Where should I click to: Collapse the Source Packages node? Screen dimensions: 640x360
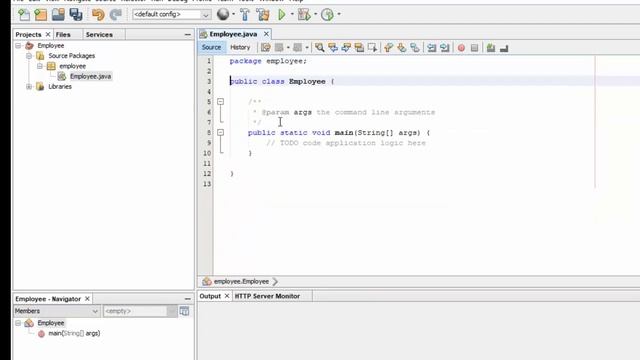[x=29, y=56]
